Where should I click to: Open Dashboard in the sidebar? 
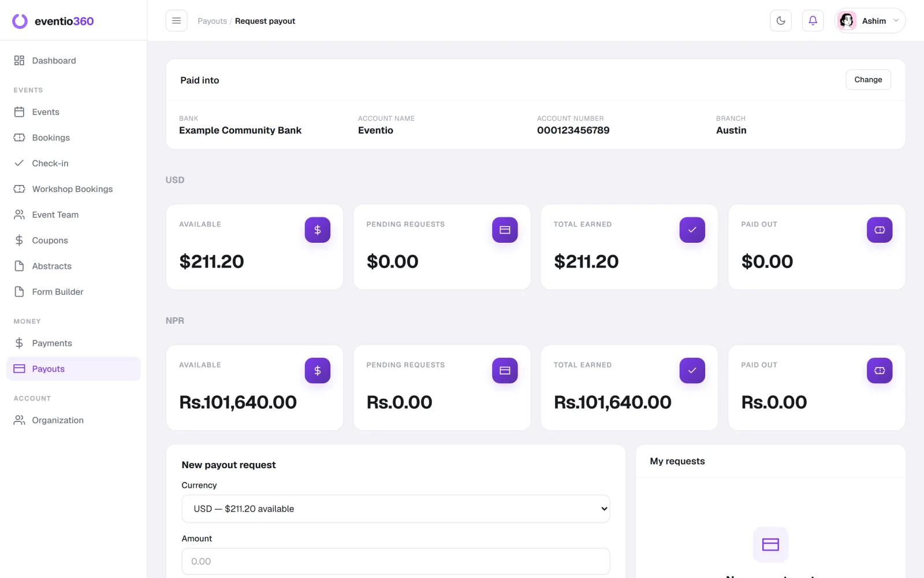coord(73,61)
